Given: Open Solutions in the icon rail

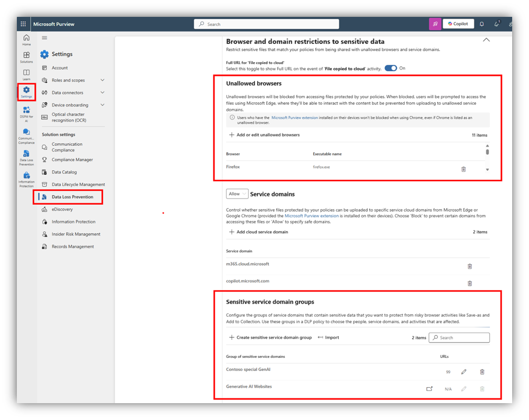Looking at the screenshot, I should tap(26, 57).
